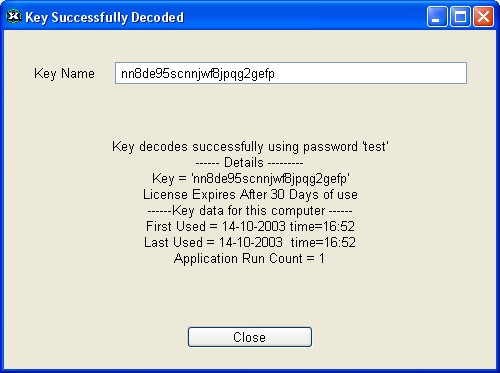Click the key text inside the Key Name field

[198, 74]
